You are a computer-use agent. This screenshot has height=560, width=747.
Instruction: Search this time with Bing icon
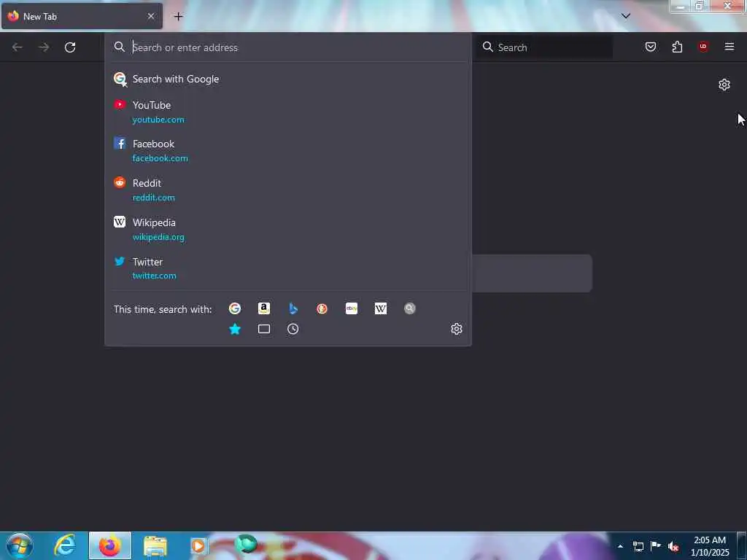point(293,308)
